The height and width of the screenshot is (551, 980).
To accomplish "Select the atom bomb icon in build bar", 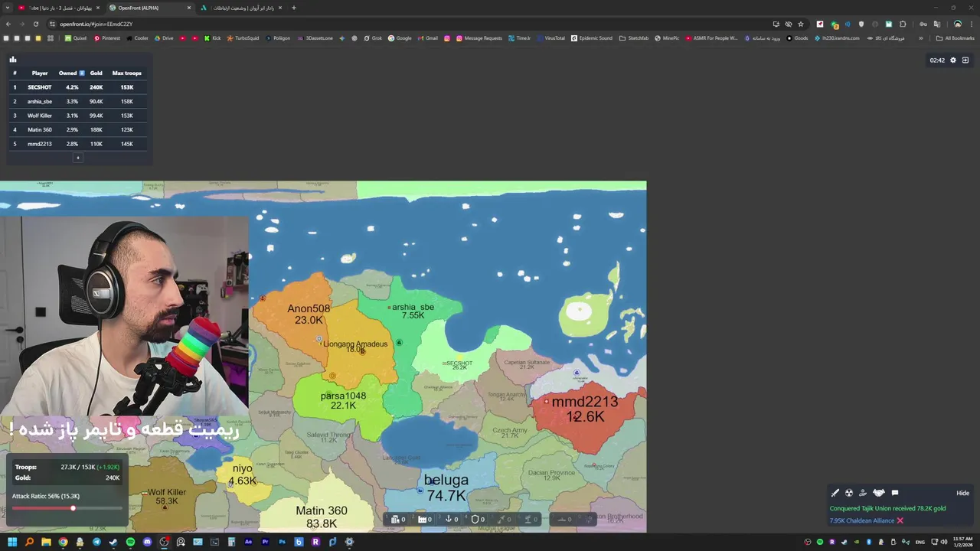I will click(x=590, y=519).
